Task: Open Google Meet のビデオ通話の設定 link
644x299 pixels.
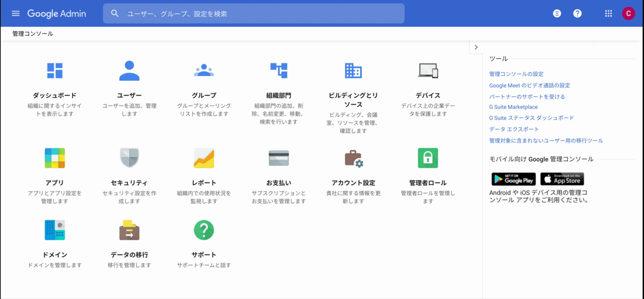Action: (530, 85)
